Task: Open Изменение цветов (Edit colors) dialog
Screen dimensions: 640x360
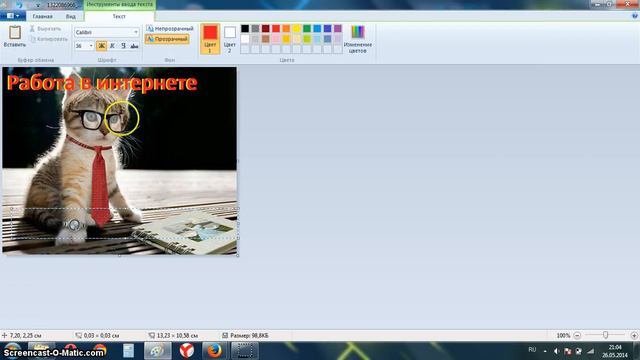Action: [358, 39]
